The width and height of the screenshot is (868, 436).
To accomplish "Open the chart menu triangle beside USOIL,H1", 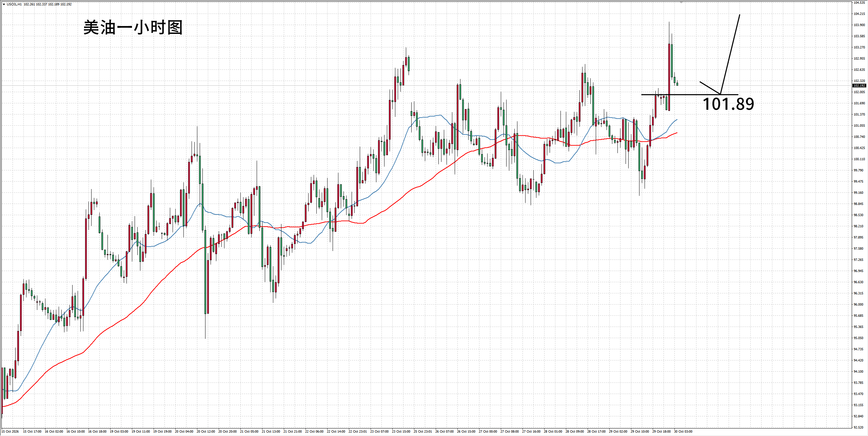I will pyautogui.click(x=4, y=4).
